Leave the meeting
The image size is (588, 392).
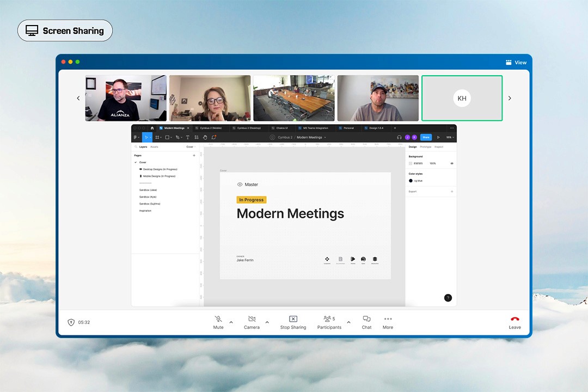click(x=515, y=322)
